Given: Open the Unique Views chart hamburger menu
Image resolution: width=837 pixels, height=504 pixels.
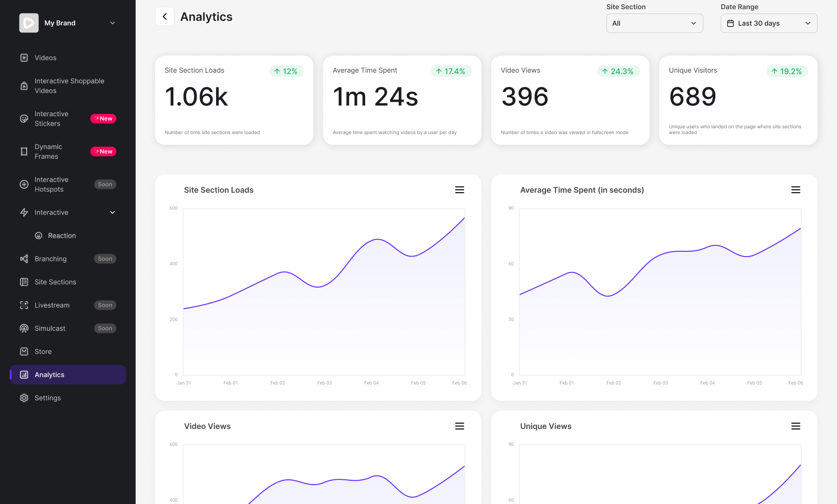Looking at the screenshot, I should click(796, 426).
